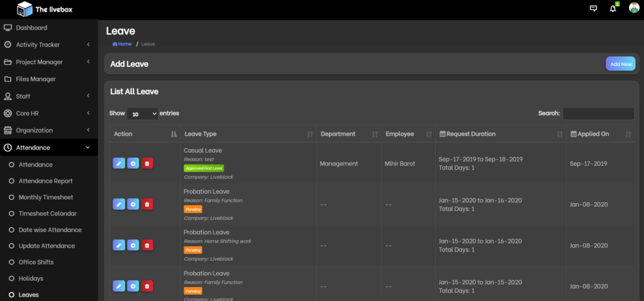The width and height of the screenshot is (644, 301).
Task: Expand the Core HR sidebar section
Action: coord(48,113)
